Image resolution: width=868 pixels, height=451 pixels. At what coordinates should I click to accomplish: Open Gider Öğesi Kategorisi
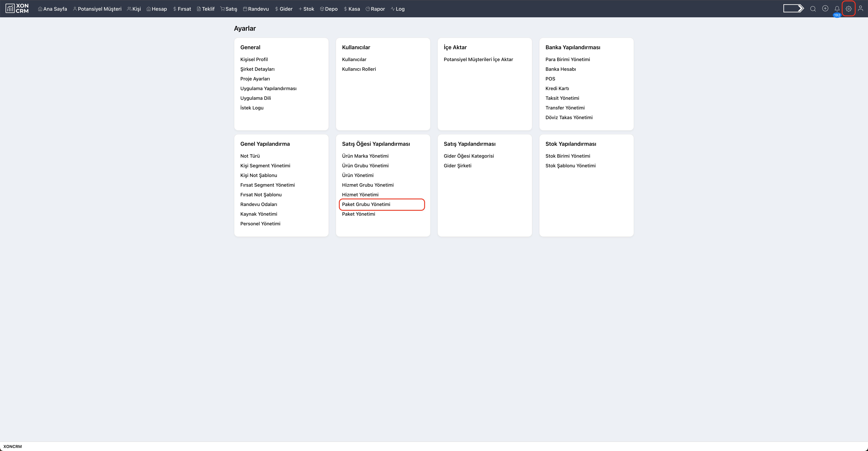click(469, 156)
